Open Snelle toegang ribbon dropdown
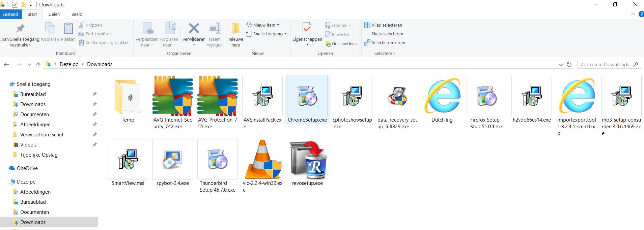Viewport: 644px width, 230px height. 266,34
